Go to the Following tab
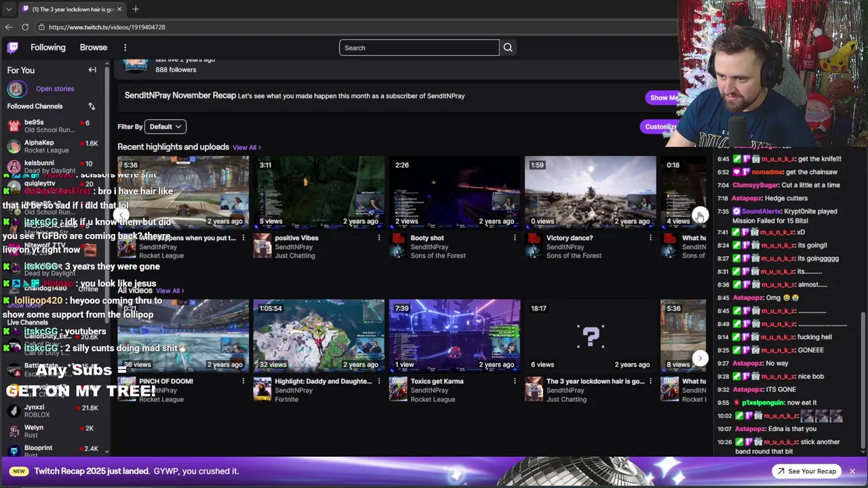Screen dimensions: 868x488 click(x=48, y=47)
